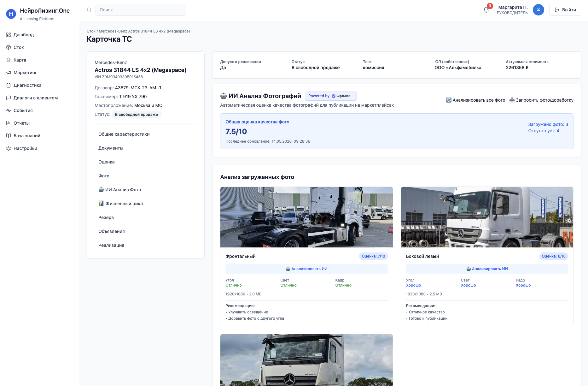Click the 7.5/10 overall photo score

(236, 132)
